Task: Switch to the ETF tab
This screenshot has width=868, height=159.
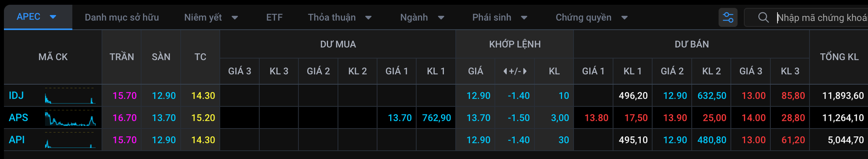Action: pos(274,18)
